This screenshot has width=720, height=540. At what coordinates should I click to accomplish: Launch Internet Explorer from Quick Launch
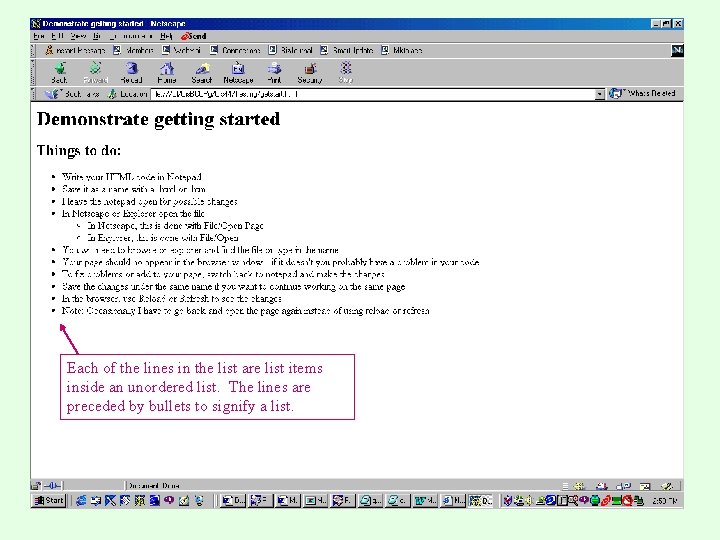[x=81, y=500]
